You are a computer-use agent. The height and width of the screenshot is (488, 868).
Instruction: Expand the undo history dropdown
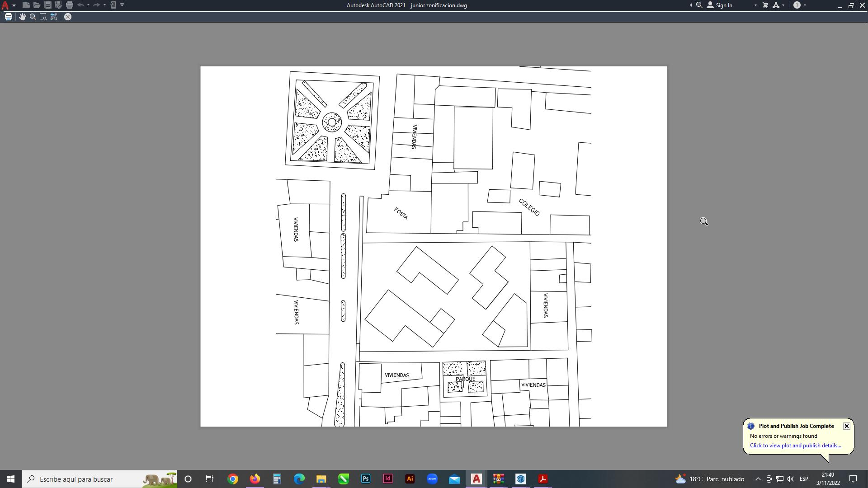coord(88,5)
